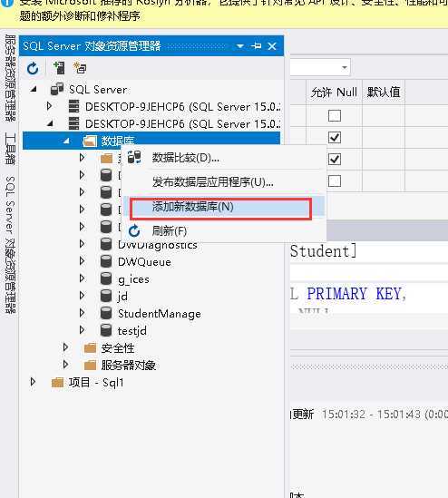Select the 项目 - Sql1 folder icon
The image size is (448, 498).
(x=57, y=383)
